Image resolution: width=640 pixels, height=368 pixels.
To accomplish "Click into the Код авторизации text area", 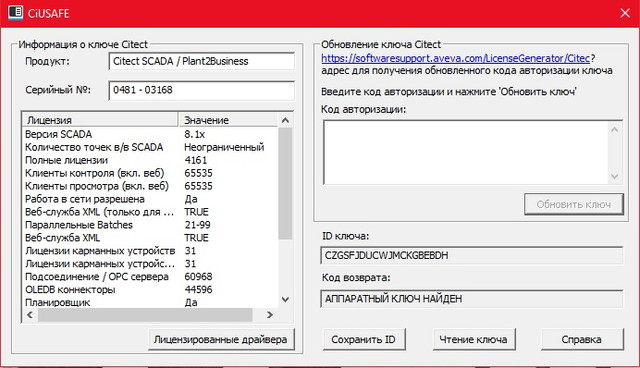I will tap(465, 152).
